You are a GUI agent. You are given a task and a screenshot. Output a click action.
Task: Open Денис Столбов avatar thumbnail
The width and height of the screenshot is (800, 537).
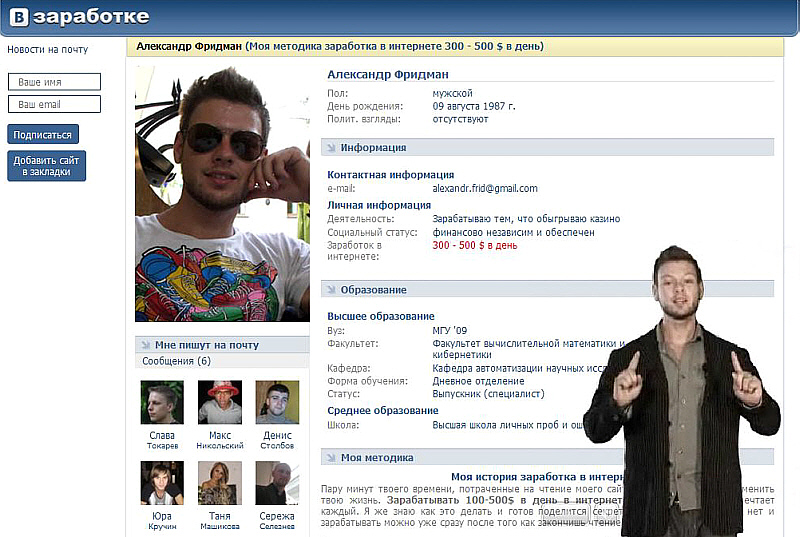tap(277, 402)
